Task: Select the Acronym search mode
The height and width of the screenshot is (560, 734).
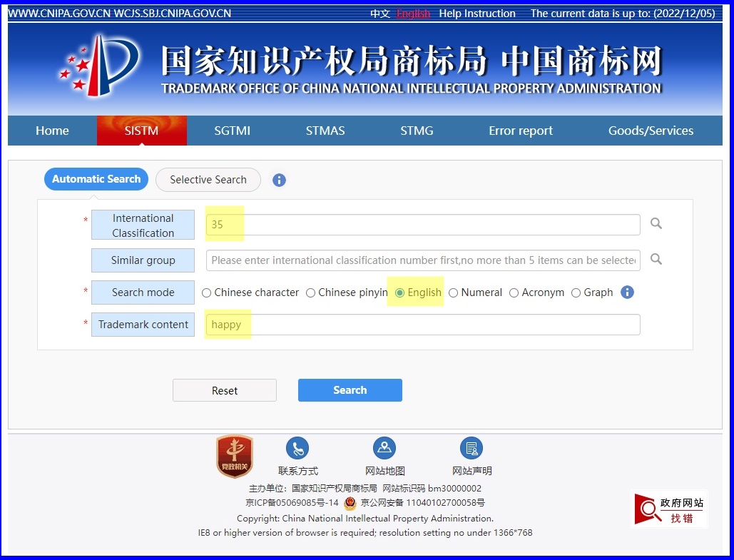Action: coord(514,292)
